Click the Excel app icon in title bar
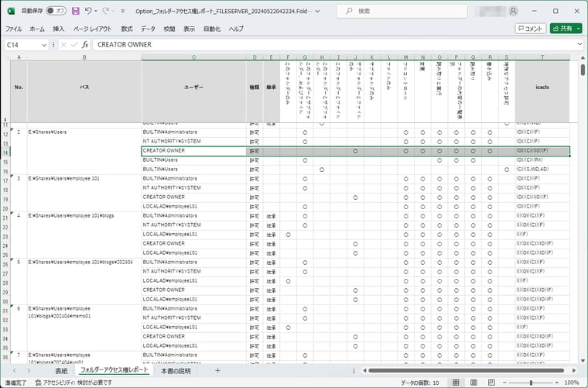 pyautogui.click(x=11, y=11)
